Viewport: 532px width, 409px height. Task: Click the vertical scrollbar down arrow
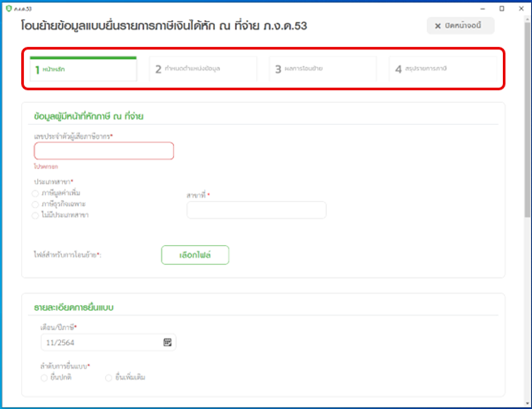coord(527,403)
